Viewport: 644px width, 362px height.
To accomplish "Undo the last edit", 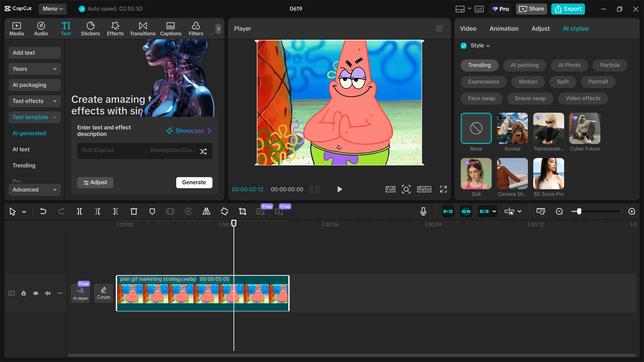I will point(43,211).
